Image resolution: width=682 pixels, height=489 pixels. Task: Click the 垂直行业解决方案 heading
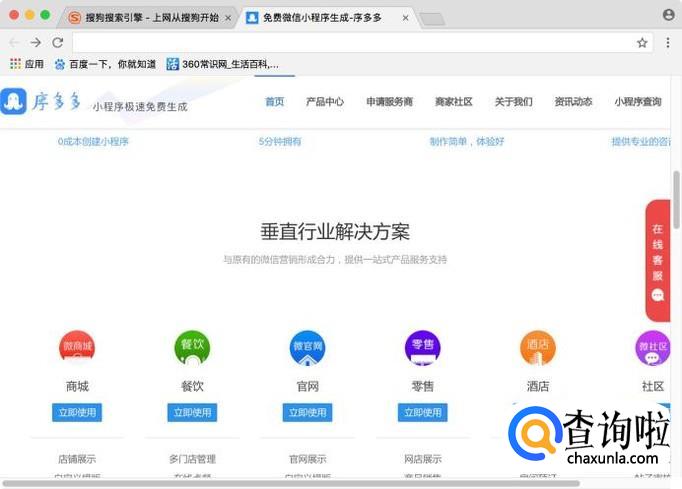click(x=335, y=231)
